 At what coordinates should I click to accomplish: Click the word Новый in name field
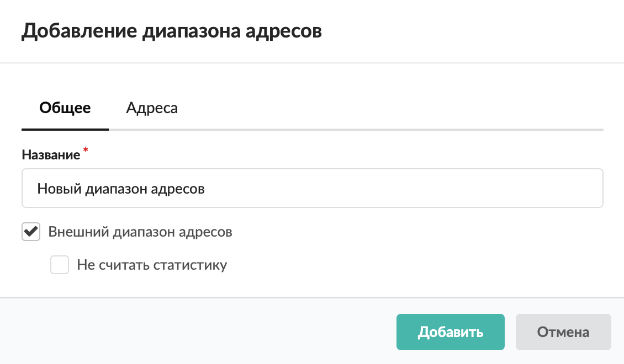(58, 189)
